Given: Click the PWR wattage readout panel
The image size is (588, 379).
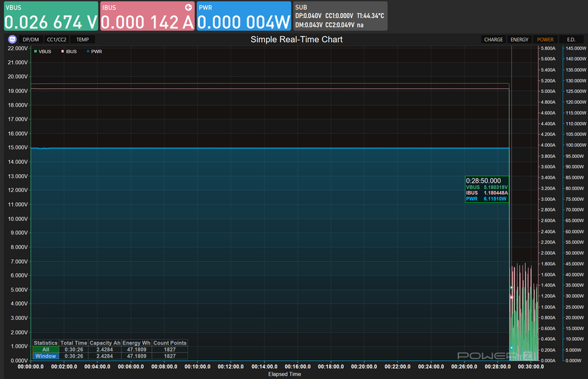Looking at the screenshot, I should coord(243,16).
